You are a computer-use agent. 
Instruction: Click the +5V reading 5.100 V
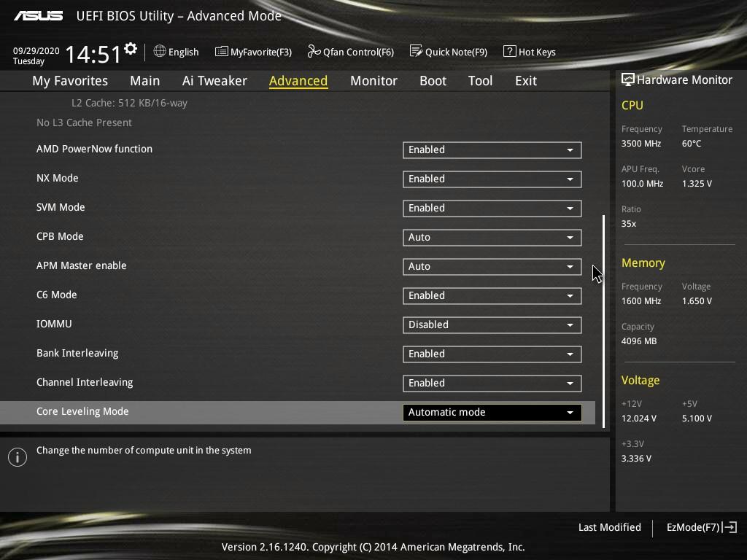tap(697, 418)
